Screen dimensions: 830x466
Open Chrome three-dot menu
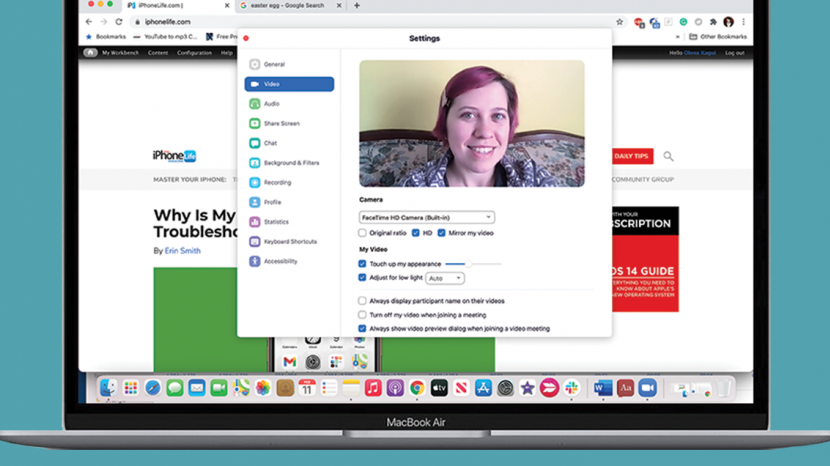click(x=743, y=22)
